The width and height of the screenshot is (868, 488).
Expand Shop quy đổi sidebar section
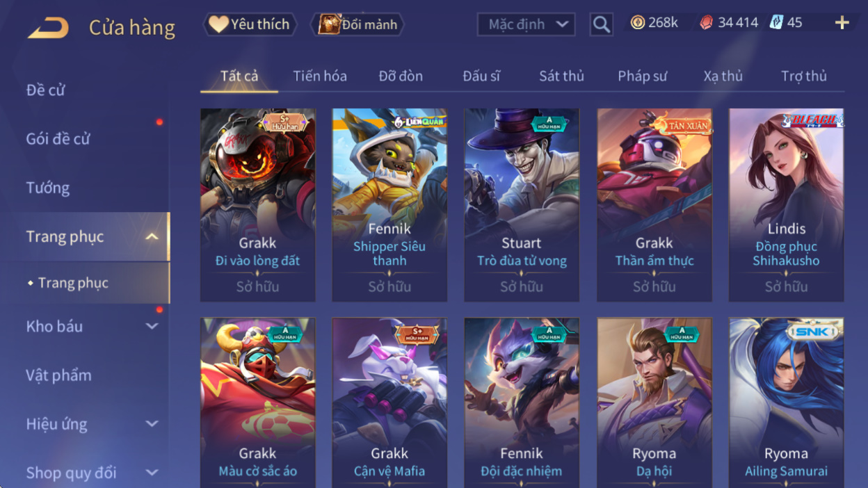tap(152, 473)
